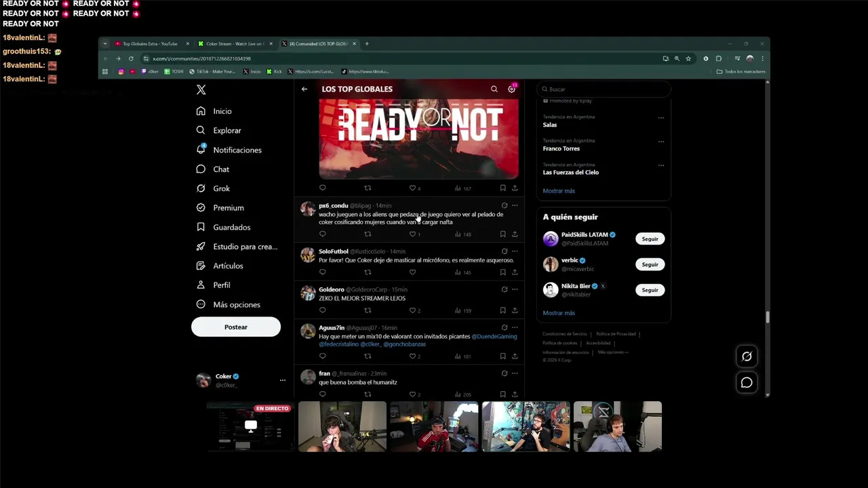Open fran's profile avatar
This screenshot has width=868, height=488.
point(309,377)
